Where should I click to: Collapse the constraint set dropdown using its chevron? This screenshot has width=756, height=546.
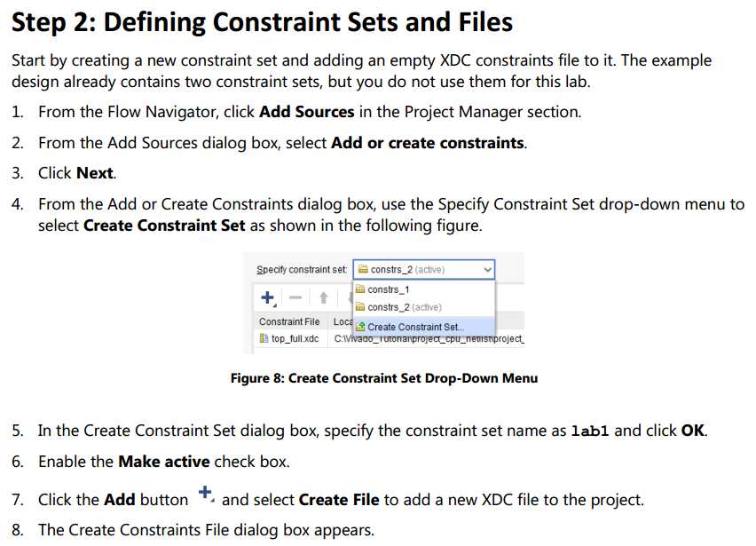click(x=487, y=270)
